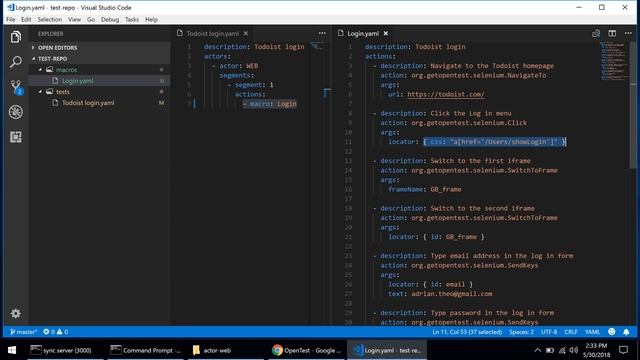This screenshot has height=360, width=640.
Task: Click the feedback smiley in status bar
Action: pyautogui.click(x=611, y=332)
